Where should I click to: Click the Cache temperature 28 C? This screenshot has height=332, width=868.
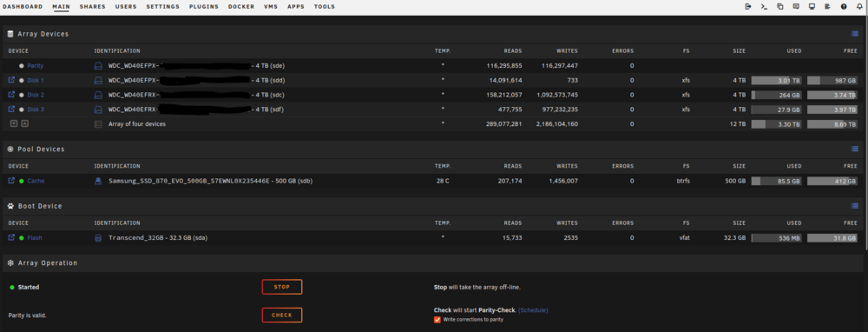[x=443, y=182]
